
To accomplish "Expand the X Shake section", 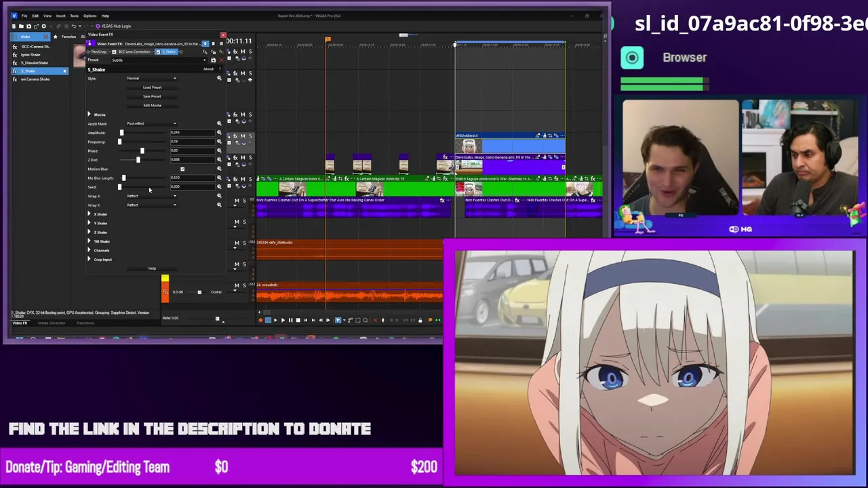I will click(89, 214).
